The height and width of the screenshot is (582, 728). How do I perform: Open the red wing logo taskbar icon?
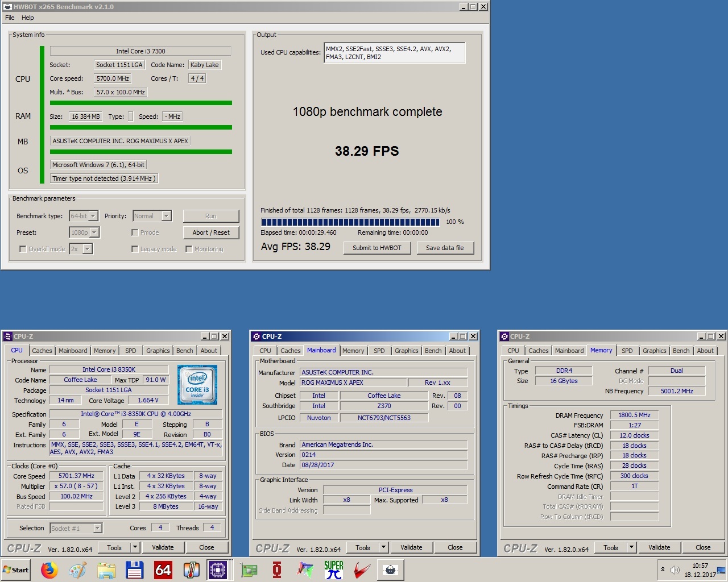click(362, 570)
